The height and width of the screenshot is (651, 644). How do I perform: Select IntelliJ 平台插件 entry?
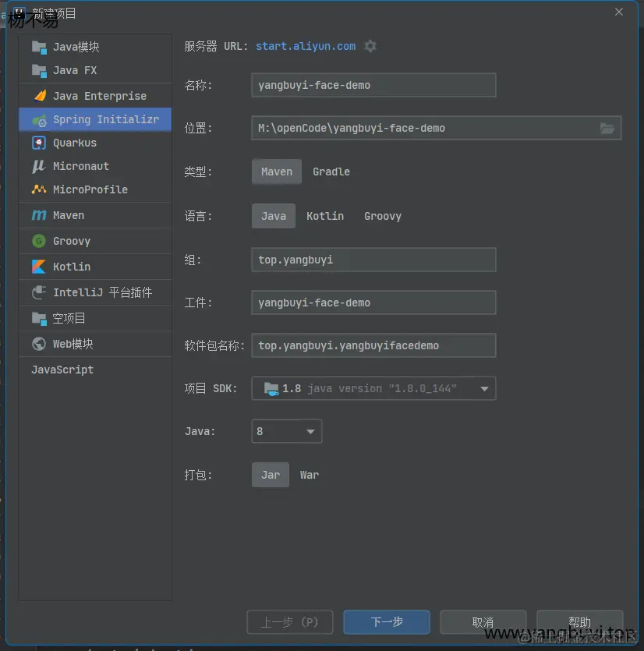point(95,292)
